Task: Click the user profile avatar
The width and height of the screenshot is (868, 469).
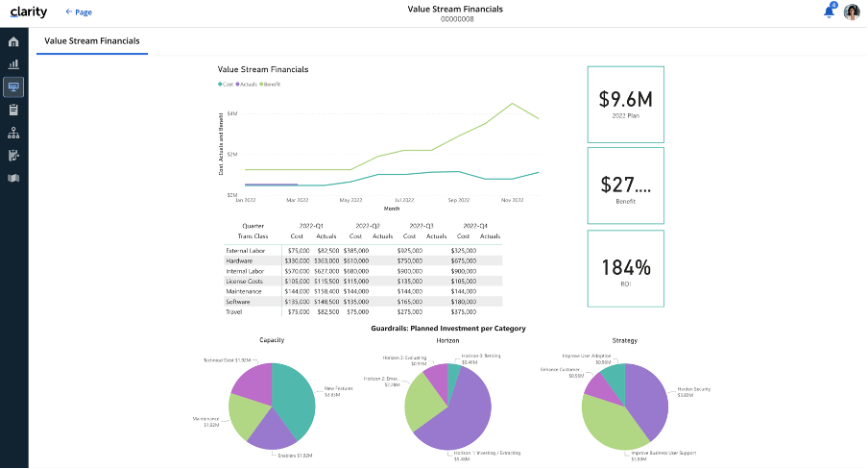Action: coord(852,12)
